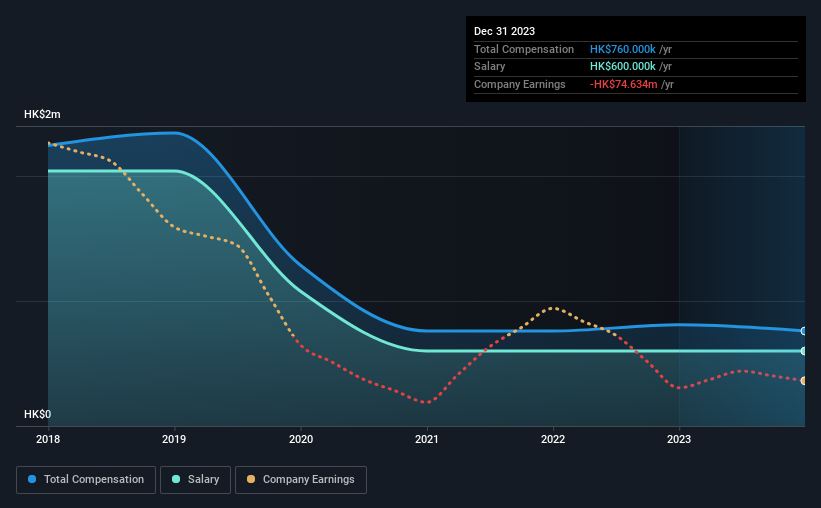
Task: Click the HK$2m y-axis label
Action: (42, 114)
